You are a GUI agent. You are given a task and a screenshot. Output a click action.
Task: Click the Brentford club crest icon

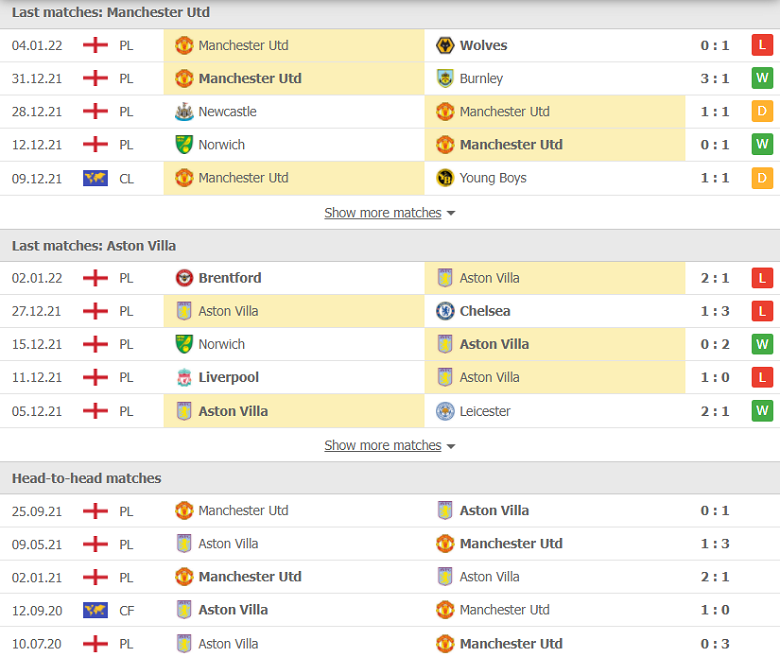tap(184, 278)
